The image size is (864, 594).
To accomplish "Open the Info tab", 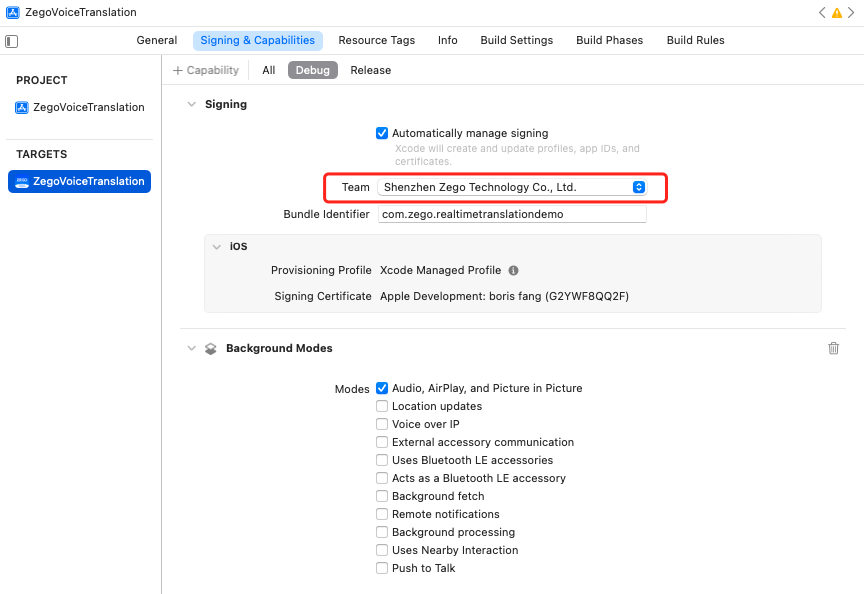I will pos(447,40).
